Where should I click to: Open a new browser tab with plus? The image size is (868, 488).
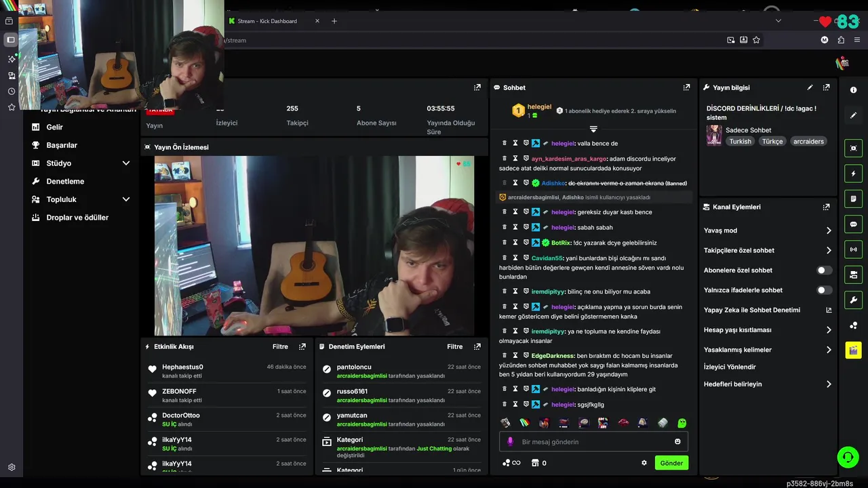pyautogui.click(x=334, y=21)
